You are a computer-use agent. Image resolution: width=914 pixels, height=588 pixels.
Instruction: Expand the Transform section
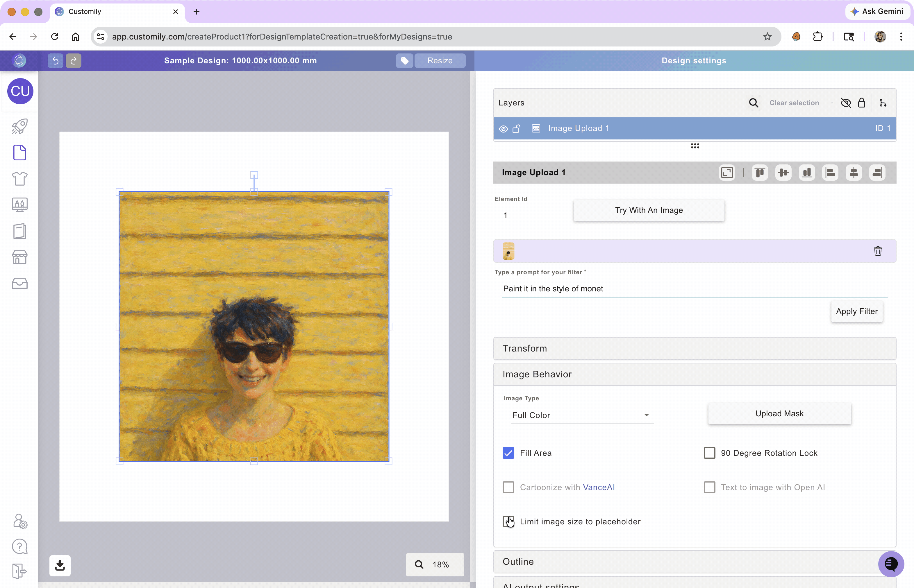tap(694, 348)
